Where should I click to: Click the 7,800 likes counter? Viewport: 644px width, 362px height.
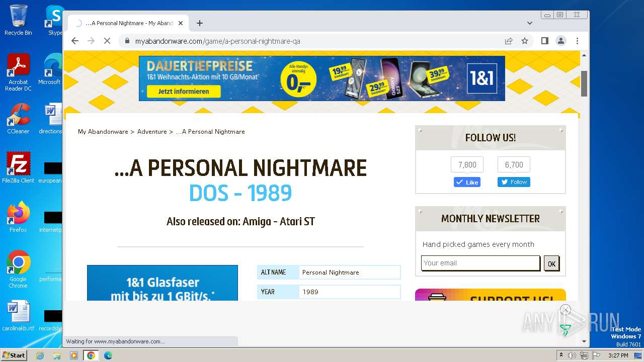pyautogui.click(x=467, y=164)
